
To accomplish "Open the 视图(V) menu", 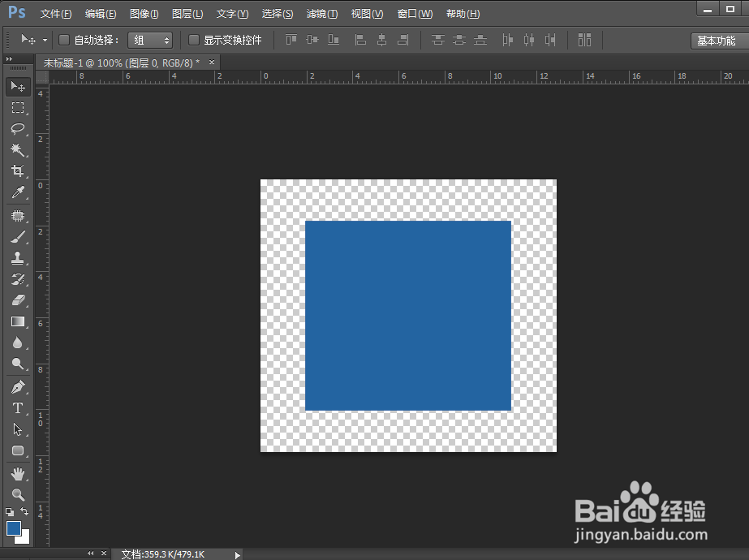I will tap(368, 14).
